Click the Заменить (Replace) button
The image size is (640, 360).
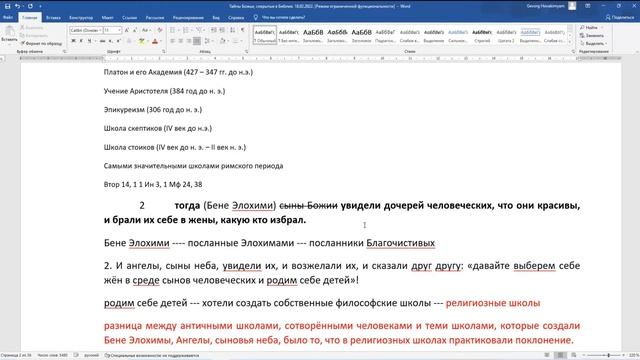tap(592, 36)
